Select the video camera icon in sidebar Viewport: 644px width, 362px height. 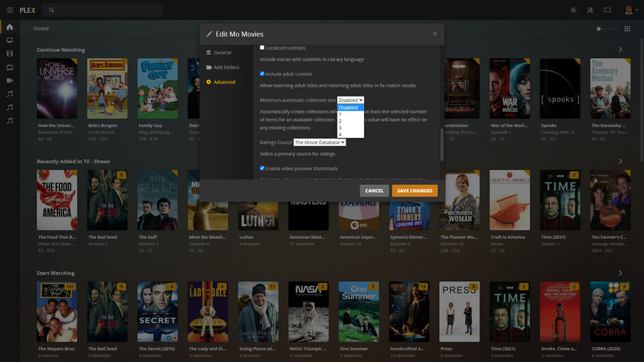(x=10, y=81)
